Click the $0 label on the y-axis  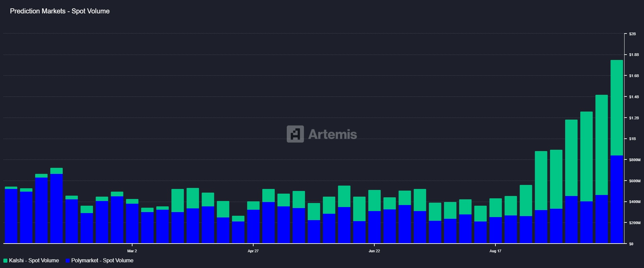[x=631, y=244]
